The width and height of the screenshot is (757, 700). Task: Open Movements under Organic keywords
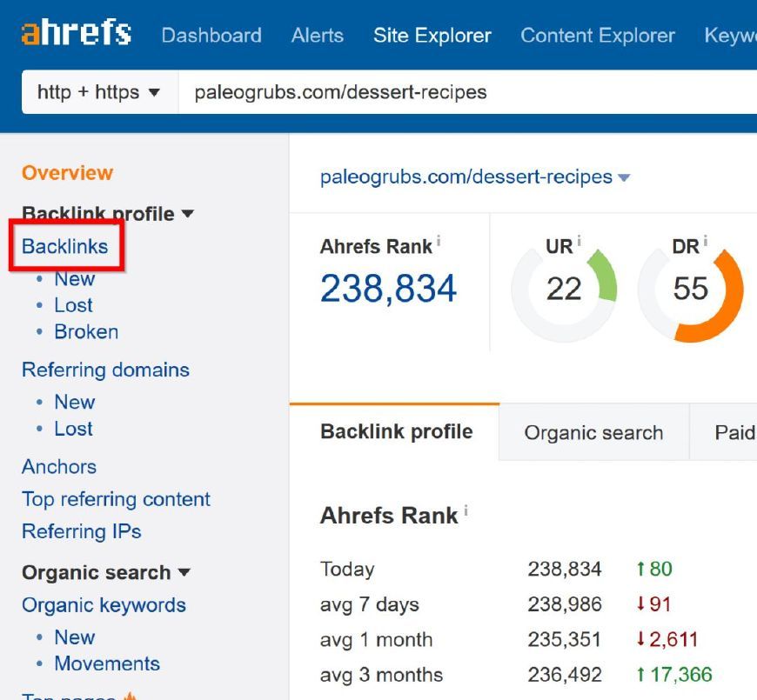[107, 663]
